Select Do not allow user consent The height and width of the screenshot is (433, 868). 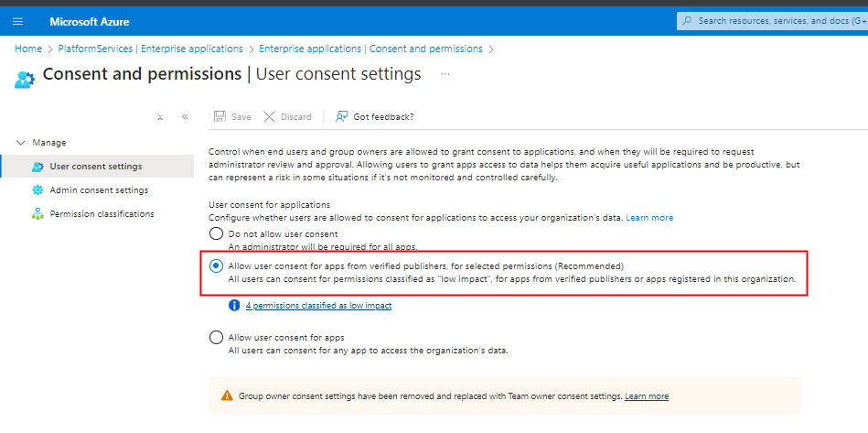coord(216,233)
